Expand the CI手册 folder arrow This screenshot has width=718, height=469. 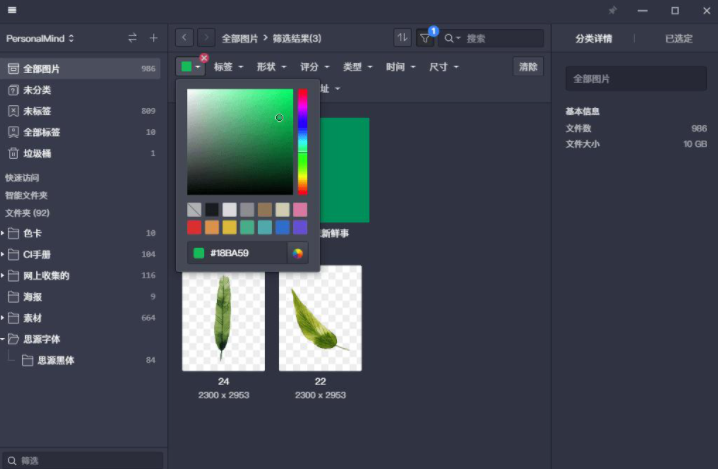[x=3, y=254]
